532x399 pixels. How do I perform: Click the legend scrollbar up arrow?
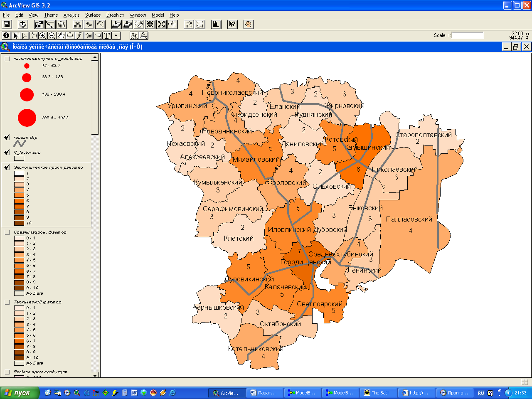[x=95, y=57]
